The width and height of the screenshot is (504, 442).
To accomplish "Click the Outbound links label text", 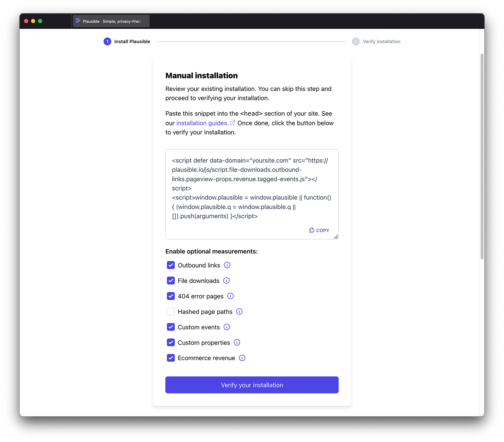I will 199,265.
